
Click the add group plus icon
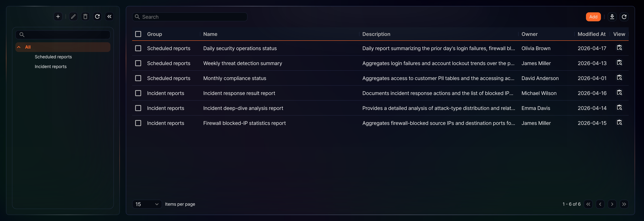click(58, 16)
